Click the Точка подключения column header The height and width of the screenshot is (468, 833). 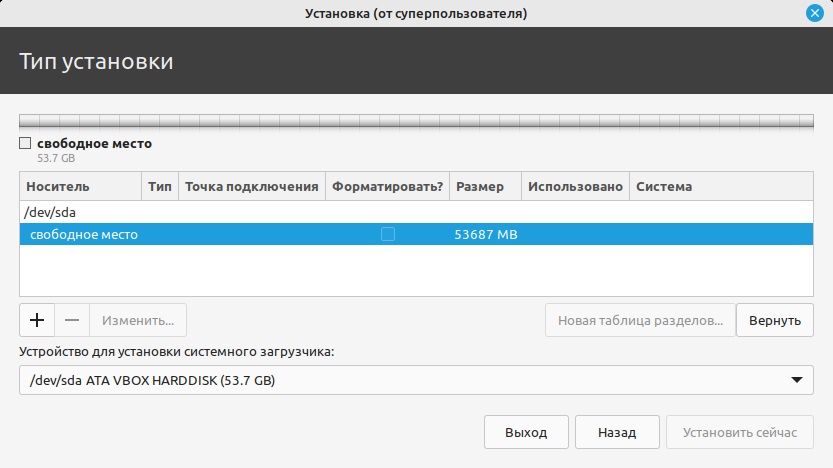251,186
